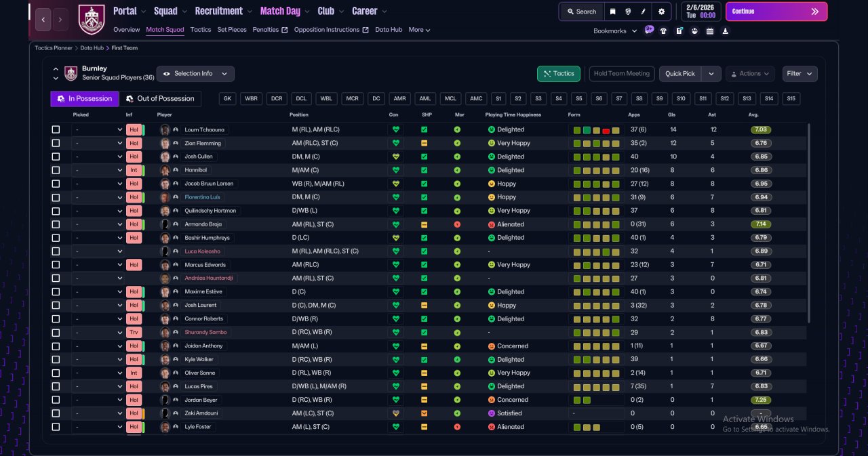The width and height of the screenshot is (868, 456).
Task: Click the Continue button
Action: [x=776, y=12]
